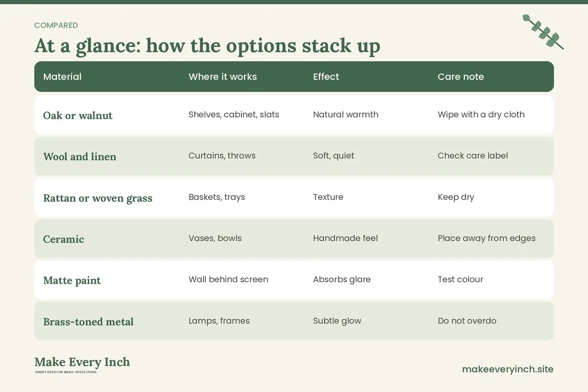
Task: Click the "Handmade feel" effect cell
Action: click(345, 238)
